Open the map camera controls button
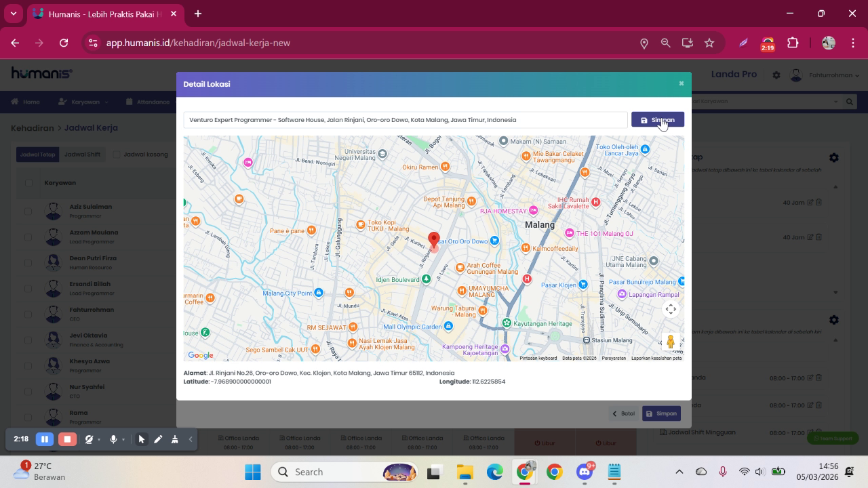The height and width of the screenshot is (488, 868). pyautogui.click(x=671, y=309)
